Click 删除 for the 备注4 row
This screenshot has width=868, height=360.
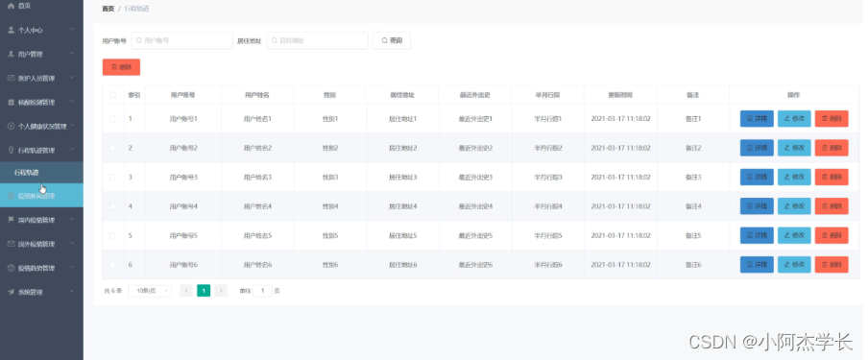pyautogui.click(x=832, y=206)
